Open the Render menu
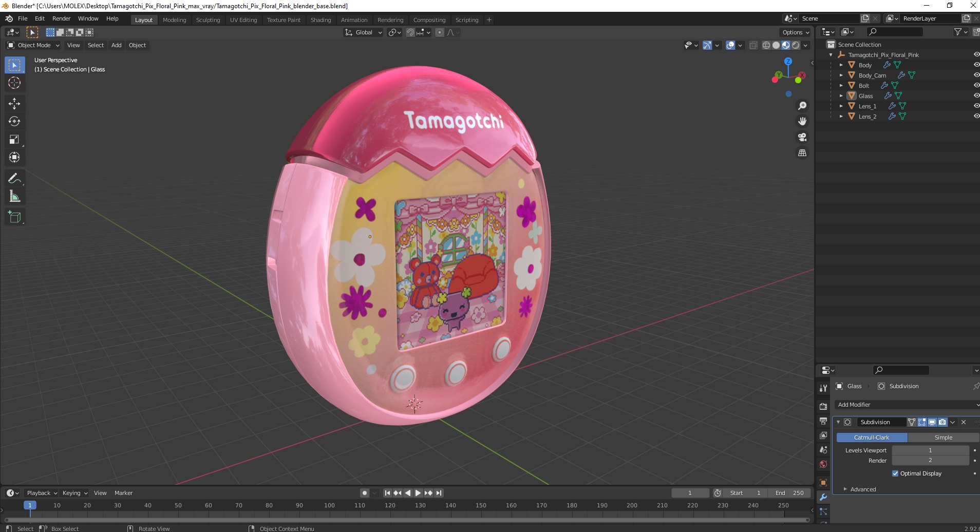This screenshot has width=980, height=532. pos(61,18)
